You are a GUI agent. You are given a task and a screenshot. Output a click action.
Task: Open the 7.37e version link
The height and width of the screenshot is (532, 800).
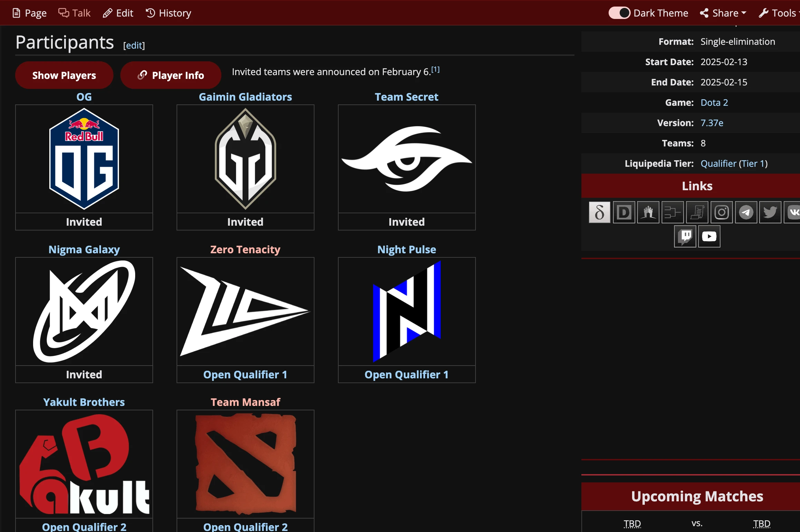click(712, 123)
